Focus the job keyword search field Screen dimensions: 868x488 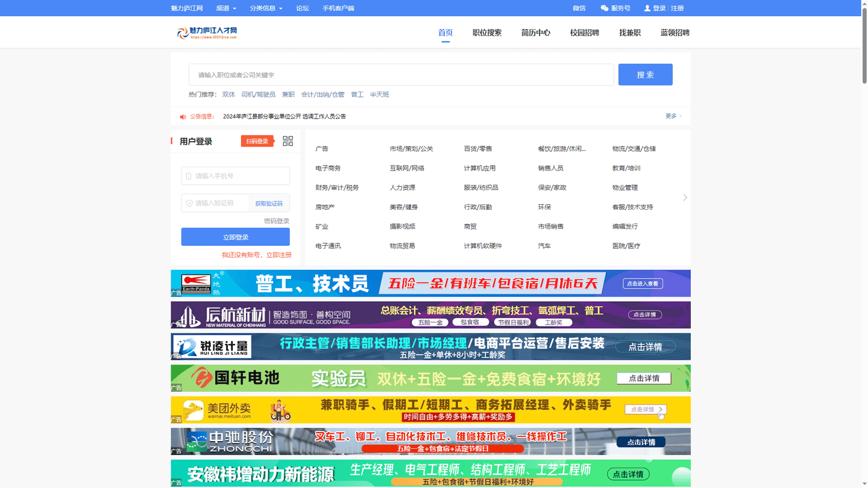[x=401, y=75]
